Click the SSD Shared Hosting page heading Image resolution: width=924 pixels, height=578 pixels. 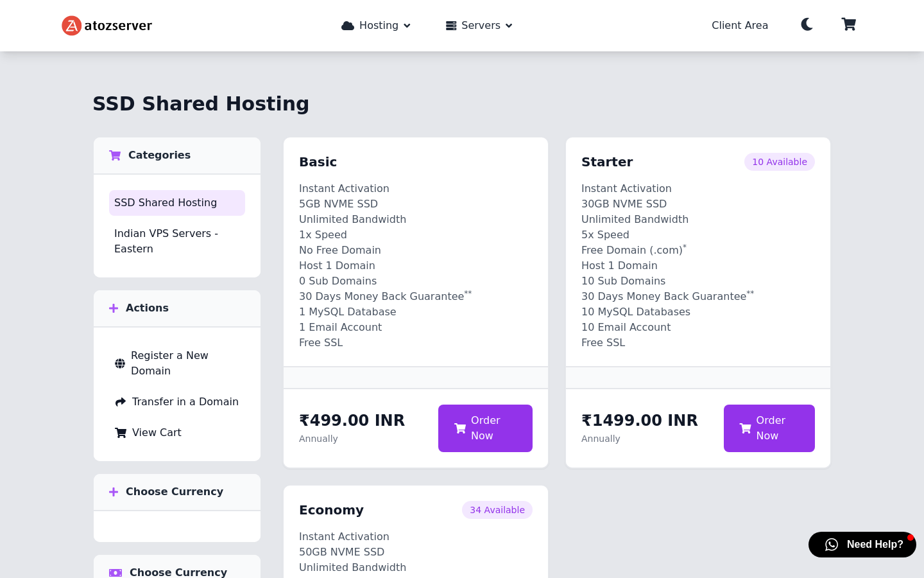coord(201,103)
